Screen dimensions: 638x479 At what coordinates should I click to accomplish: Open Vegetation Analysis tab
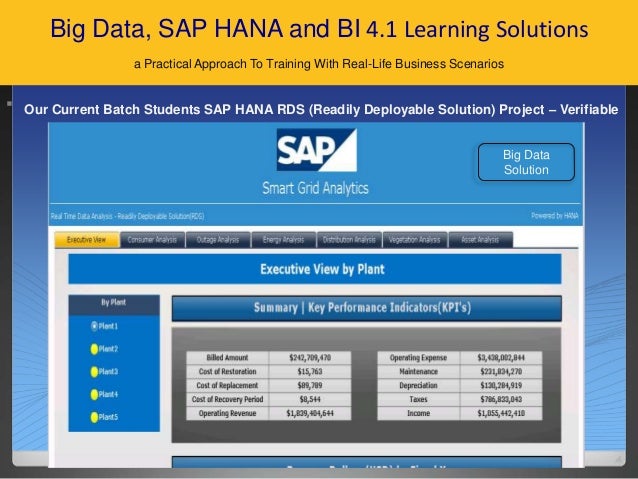415,240
